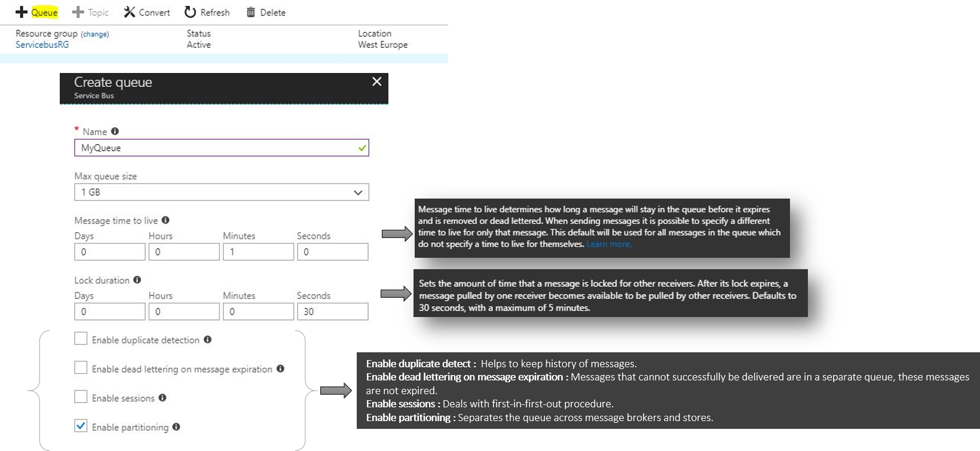This screenshot has width=980, height=451.
Task: Enable duplicate detection checkbox
Action: pyautogui.click(x=81, y=339)
